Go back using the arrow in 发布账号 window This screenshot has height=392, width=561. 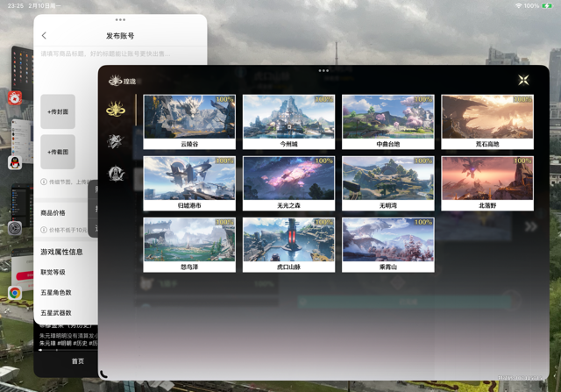click(44, 35)
